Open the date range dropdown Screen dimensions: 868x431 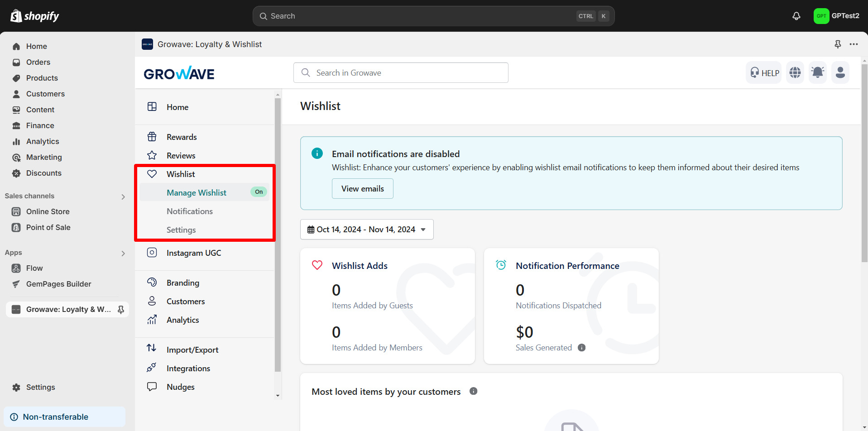pyautogui.click(x=367, y=230)
